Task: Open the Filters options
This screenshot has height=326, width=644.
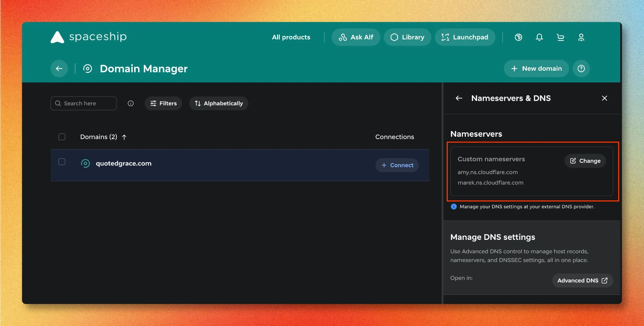Action: coord(163,103)
